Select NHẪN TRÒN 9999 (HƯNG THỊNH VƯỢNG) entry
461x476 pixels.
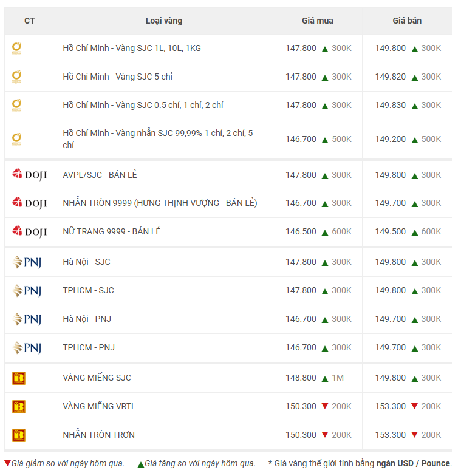[x=160, y=203]
